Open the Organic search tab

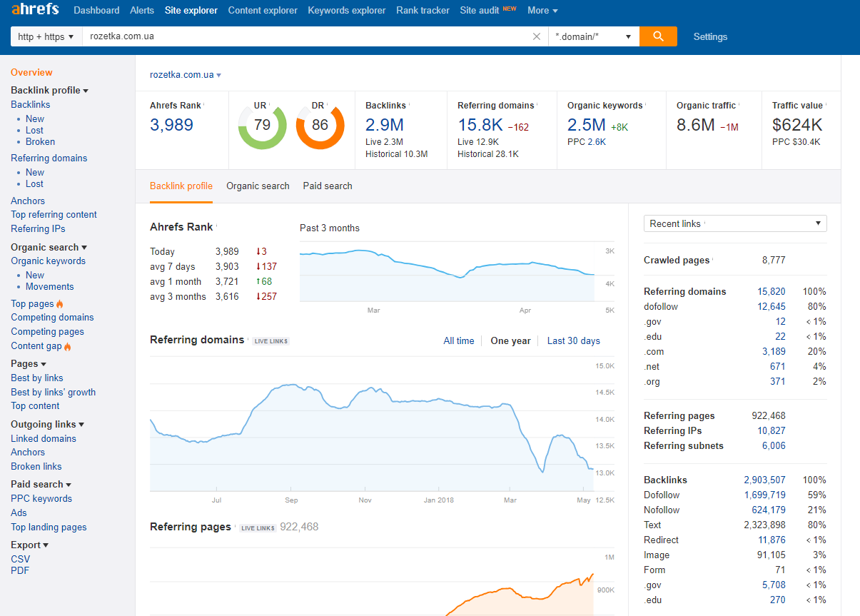tap(258, 186)
